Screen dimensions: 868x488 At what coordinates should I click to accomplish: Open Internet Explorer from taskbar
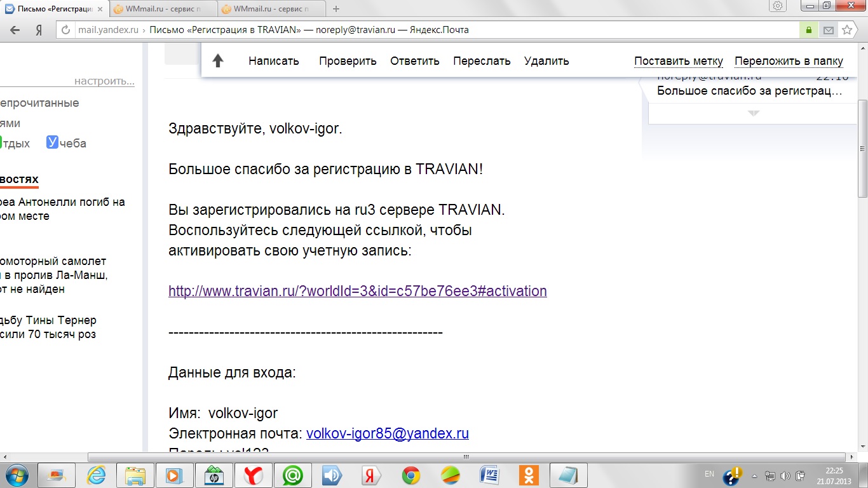[x=97, y=475]
